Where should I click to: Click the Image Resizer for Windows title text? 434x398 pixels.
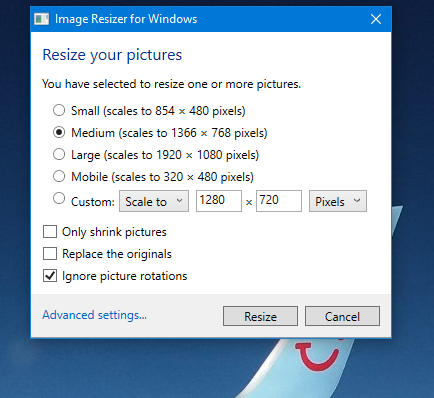[126, 19]
